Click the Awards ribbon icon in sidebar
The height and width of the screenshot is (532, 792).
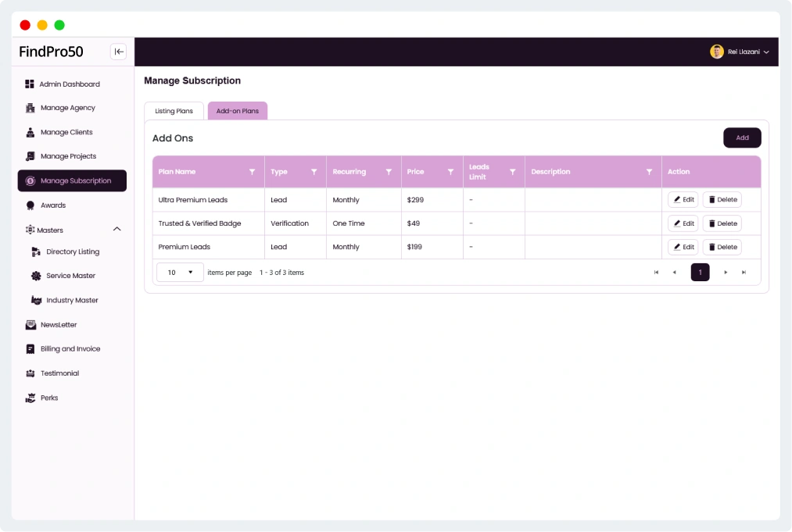tap(30, 205)
